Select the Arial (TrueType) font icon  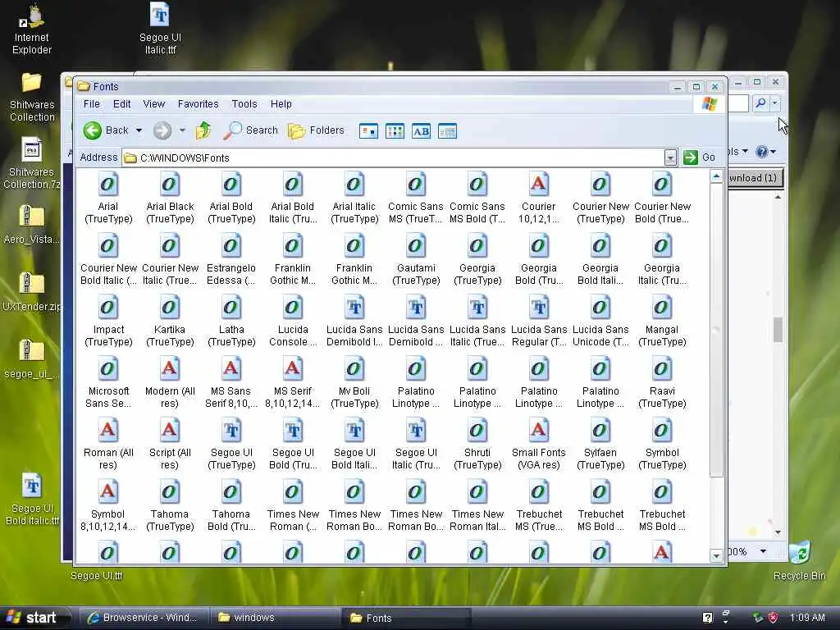(x=107, y=185)
